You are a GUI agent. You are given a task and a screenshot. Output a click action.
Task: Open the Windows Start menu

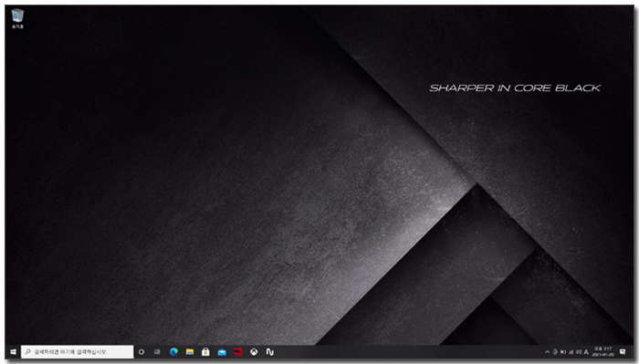click(x=13, y=352)
